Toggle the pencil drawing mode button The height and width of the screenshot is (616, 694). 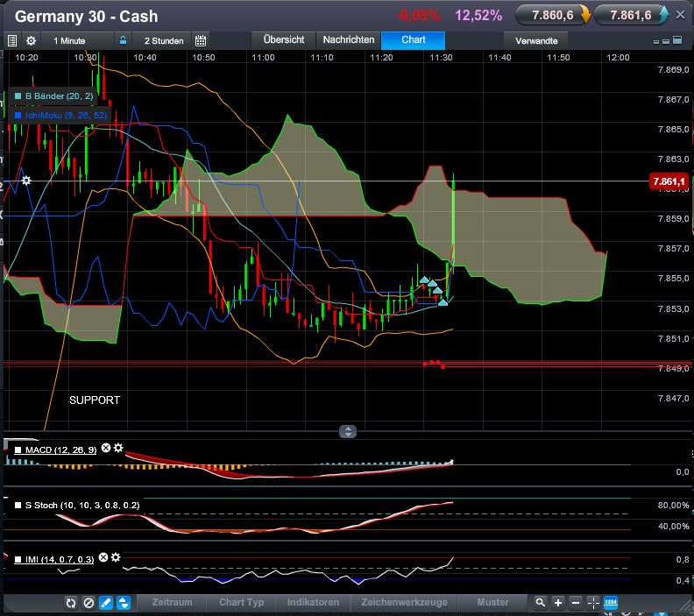pyautogui.click(x=106, y=603)
